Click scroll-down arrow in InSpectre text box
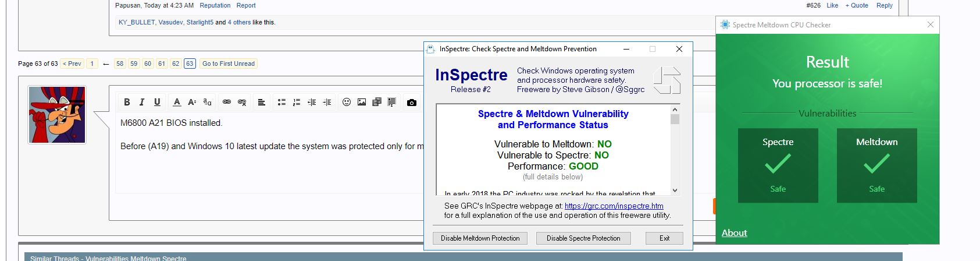The image size is (980, 261). click(x=675, y=190)
